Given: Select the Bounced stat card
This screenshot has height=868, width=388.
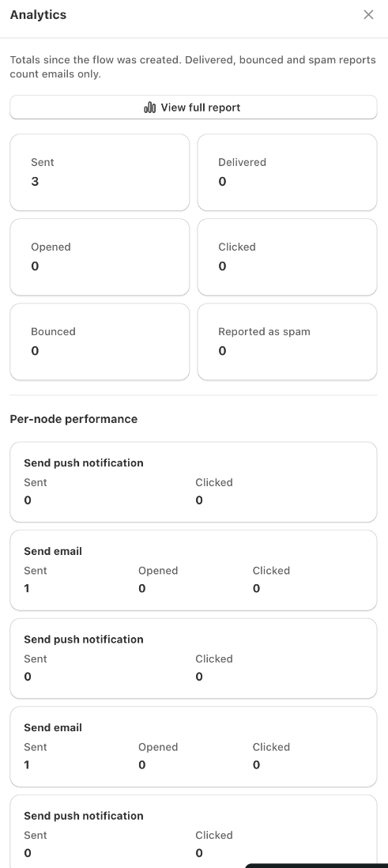Looking at the screenshot, I should pyautogui.click(x=100, y=342).
